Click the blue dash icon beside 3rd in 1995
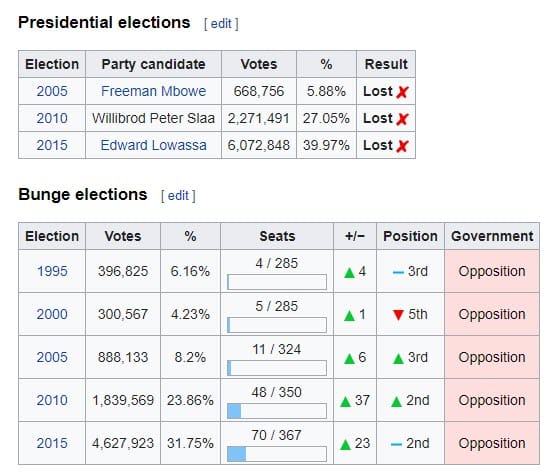The height and width of the screenshot is (472, 559). point(398,273)
